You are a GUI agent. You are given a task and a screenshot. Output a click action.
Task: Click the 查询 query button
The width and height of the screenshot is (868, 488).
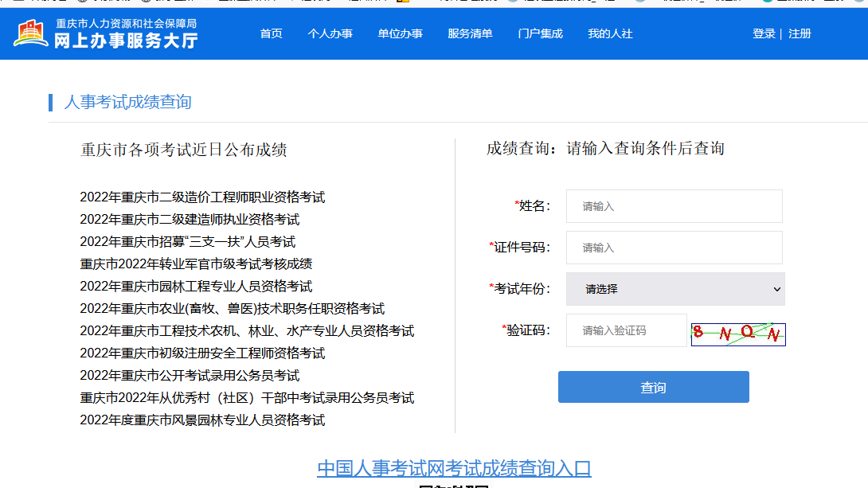tap(653, 387)
